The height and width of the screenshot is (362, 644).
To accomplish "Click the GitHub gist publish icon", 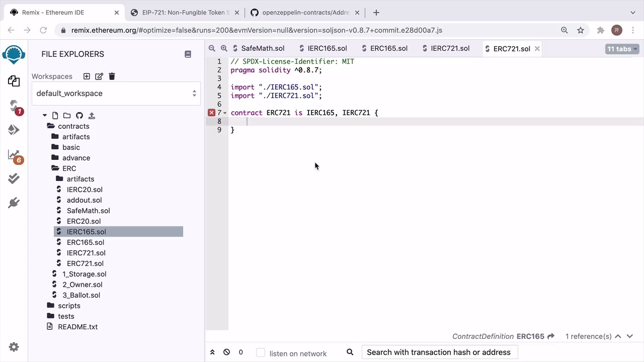I will coord(79,116).
